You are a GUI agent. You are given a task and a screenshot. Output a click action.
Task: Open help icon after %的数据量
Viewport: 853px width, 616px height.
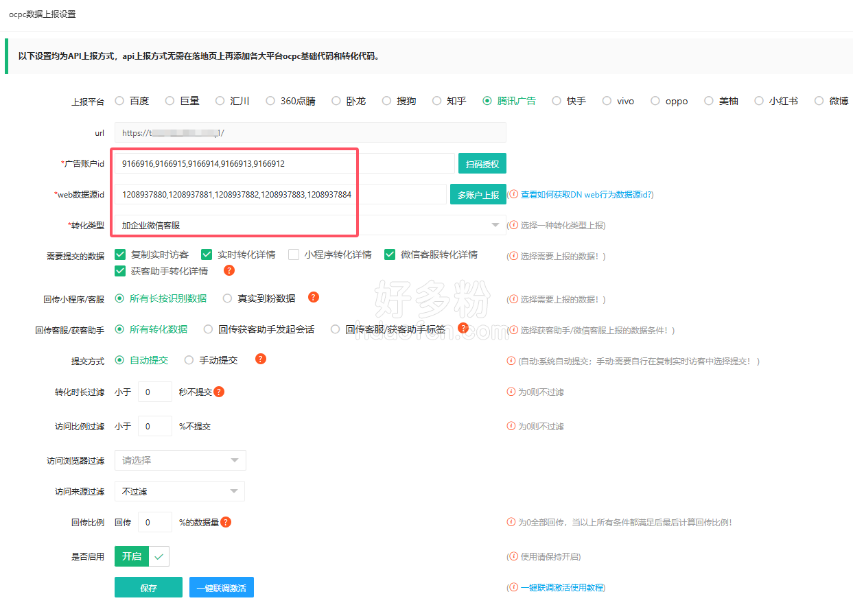point(226,522)
